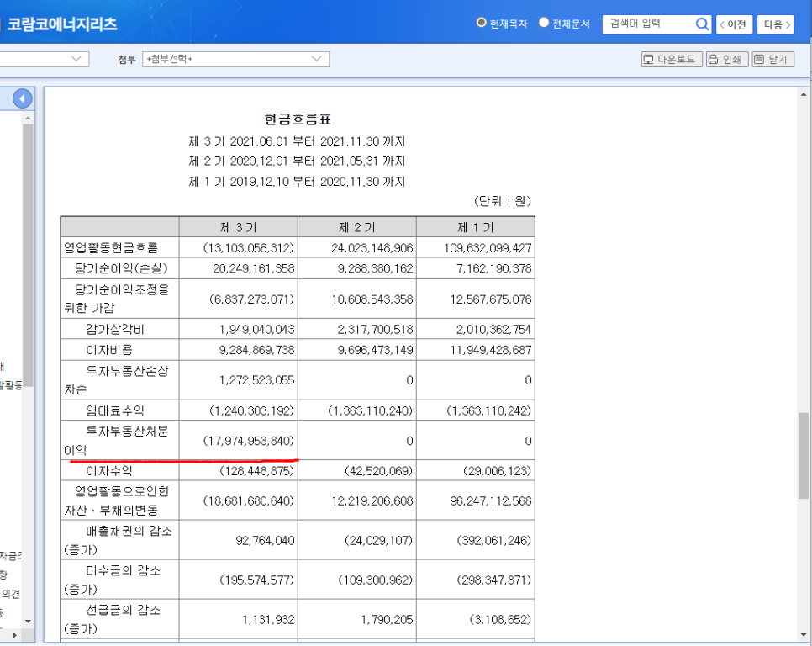
Task: Click the printer icon for 인쇄
Action: click(713, 60)
